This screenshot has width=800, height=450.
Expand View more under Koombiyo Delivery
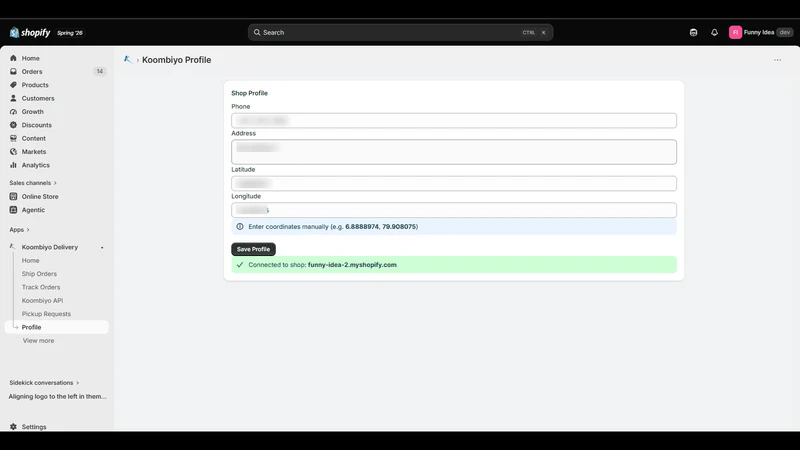click(x=38, y=340)
